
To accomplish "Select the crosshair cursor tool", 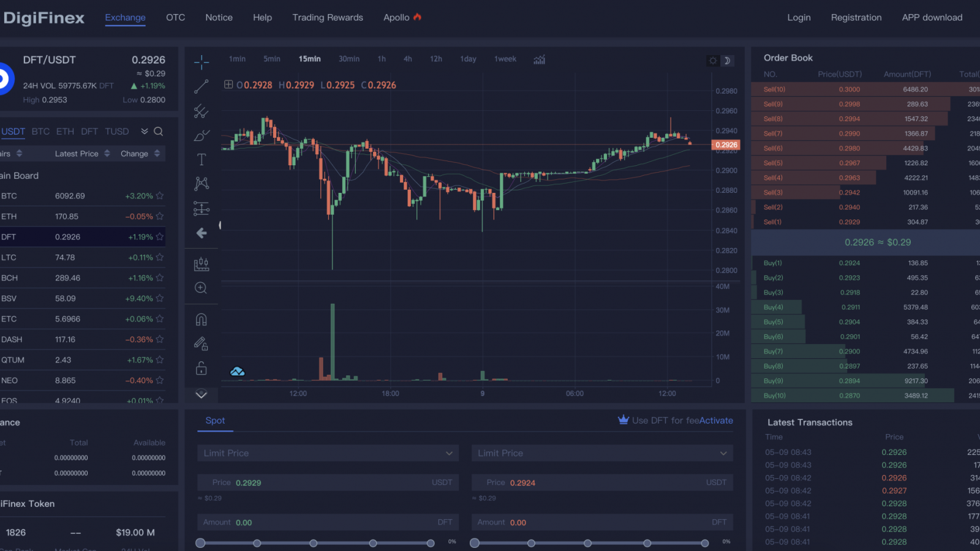I will click(202, 62).
